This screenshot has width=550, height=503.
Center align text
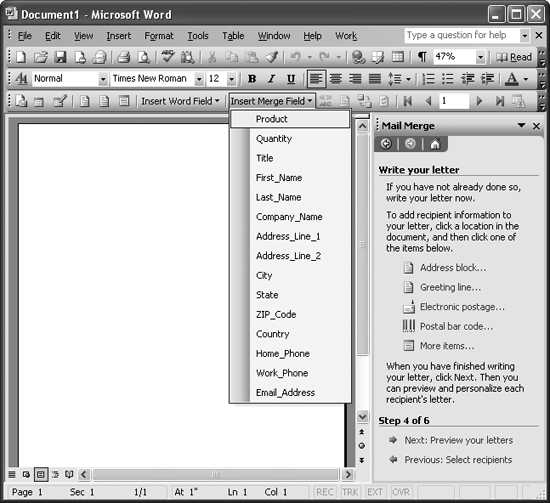[336, 79]
